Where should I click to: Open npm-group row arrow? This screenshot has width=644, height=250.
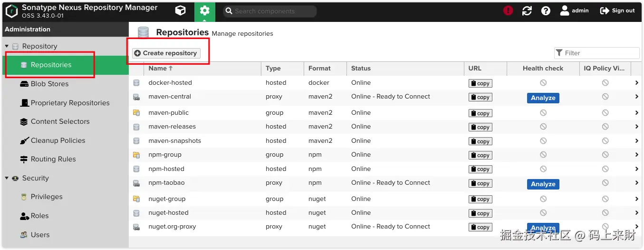point(636,155)
